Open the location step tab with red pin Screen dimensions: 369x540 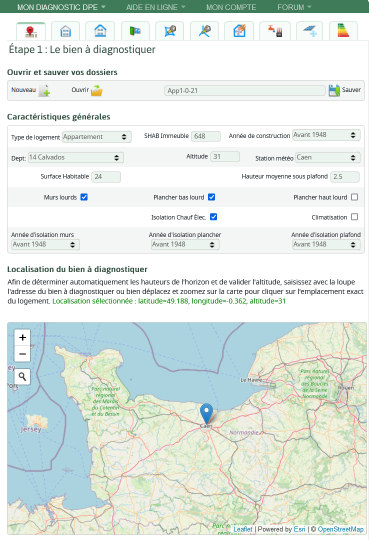click(x=31, y=31)
